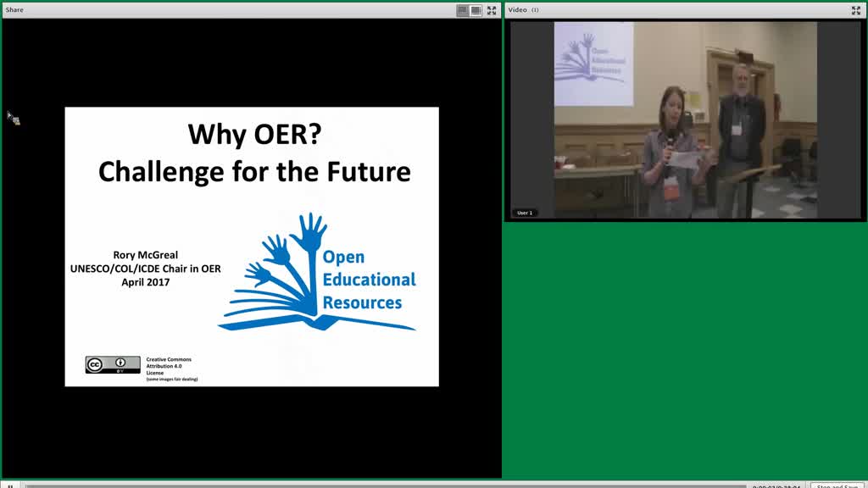Click the Creative Commons BY license badge

point(113,365)
